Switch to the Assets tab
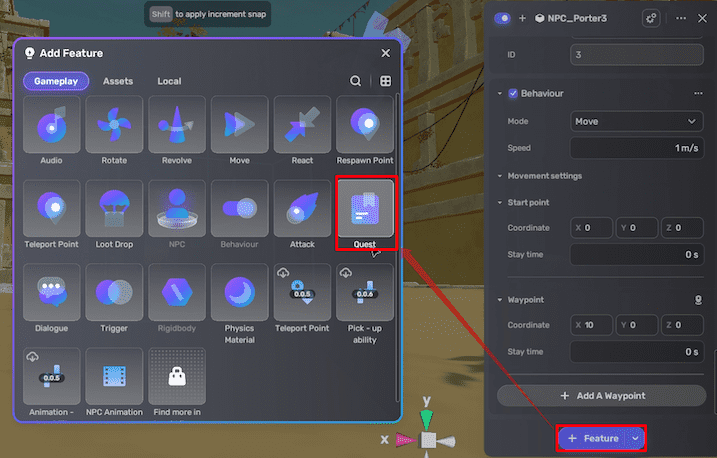Screen dimensions: 717x458 tap(118, 81)
